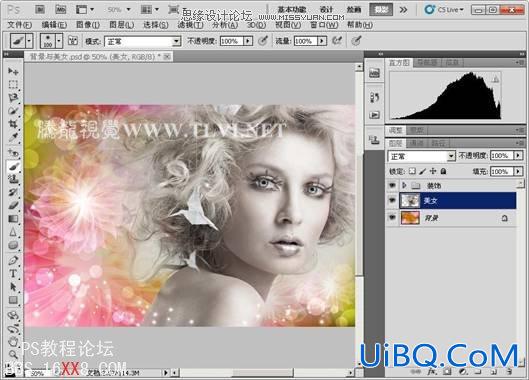Toggle lock image pixels
This screenshot has height=380, width=529.
pos(422,171)
